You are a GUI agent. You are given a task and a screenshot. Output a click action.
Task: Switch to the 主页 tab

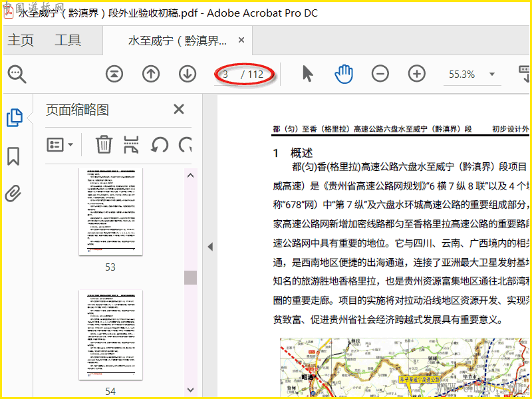(x=21, y=40)
